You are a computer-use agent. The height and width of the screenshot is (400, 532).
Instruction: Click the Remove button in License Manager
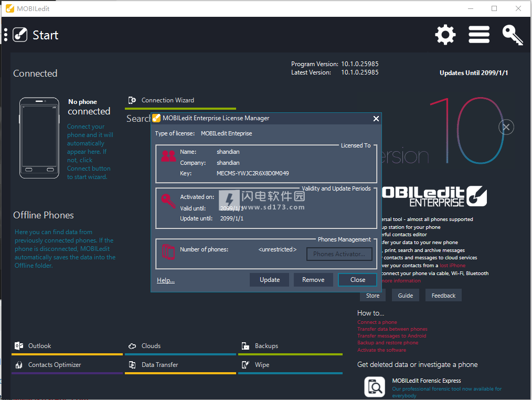[313, 280]
